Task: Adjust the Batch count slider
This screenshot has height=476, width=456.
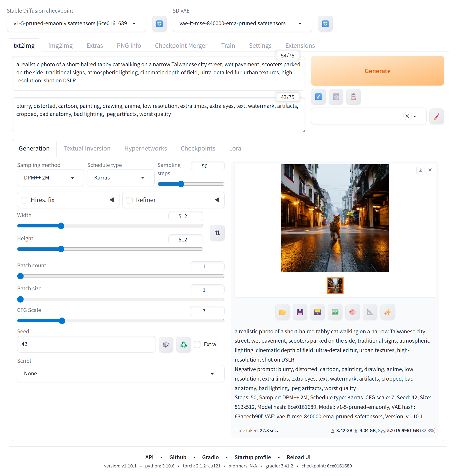Action: click(x=121, y=276)
